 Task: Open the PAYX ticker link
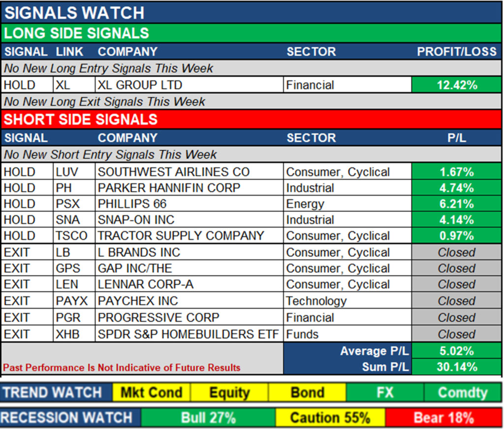70,301
